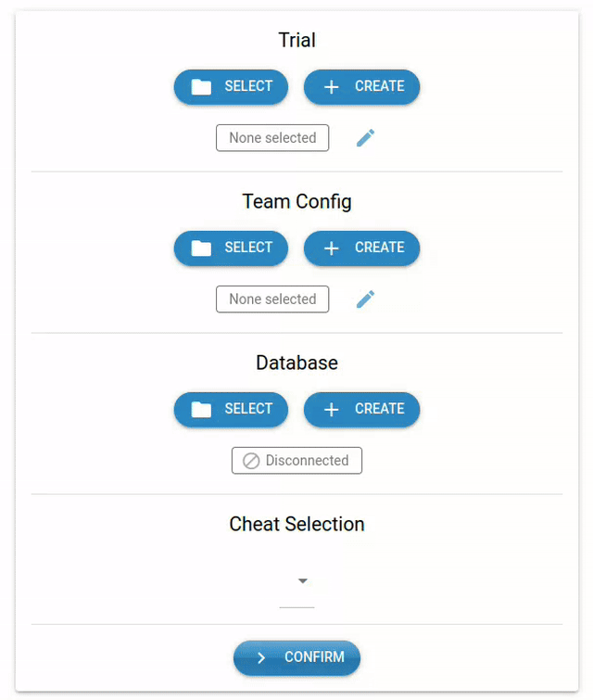The width and height of the screenshot is (593, 700).
Task: Select a Database via SELECT text
Action: pyautogui.click(x=248, y=408)
